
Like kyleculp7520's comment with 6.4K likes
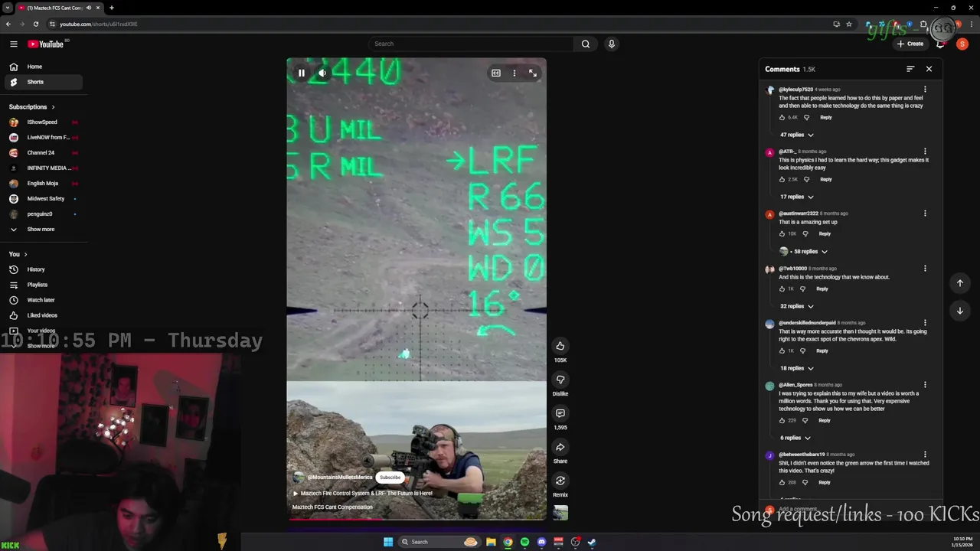pos(782,117)
